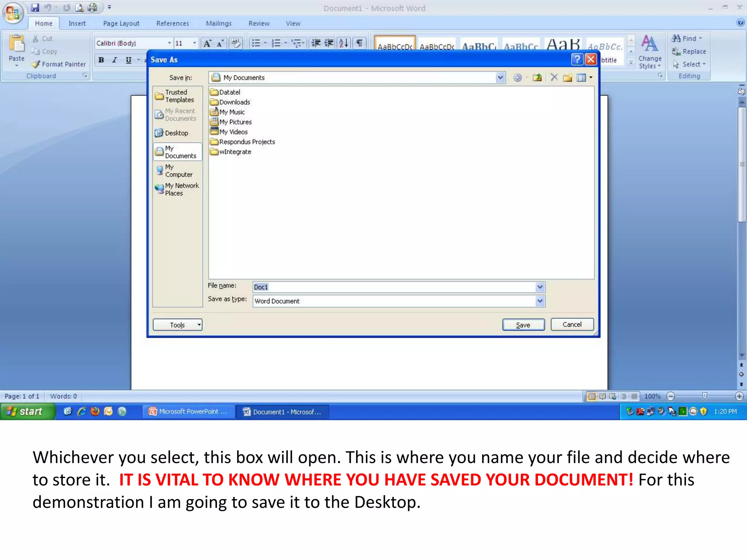747x560 pixels.
Task: Click the Create New Folder icon
Action: tap(568, 78)
